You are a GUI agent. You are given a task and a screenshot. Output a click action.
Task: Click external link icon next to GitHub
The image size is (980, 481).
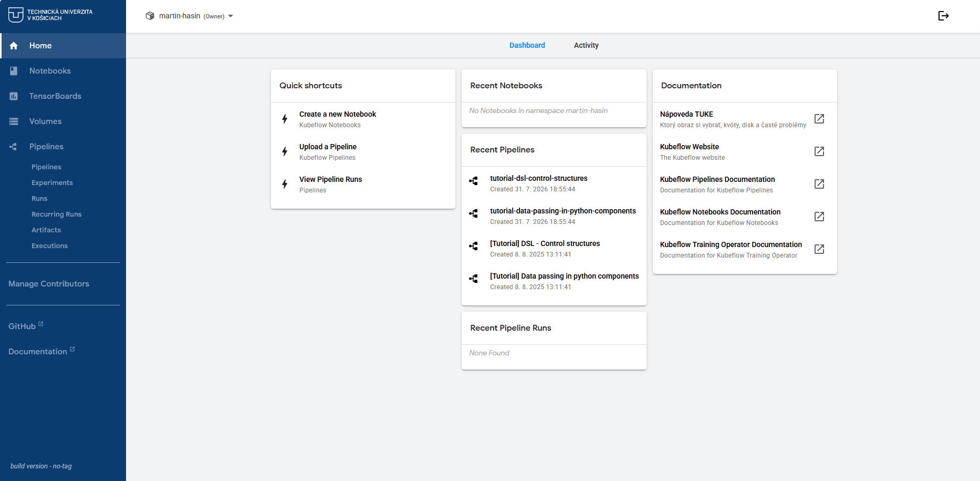41,324
